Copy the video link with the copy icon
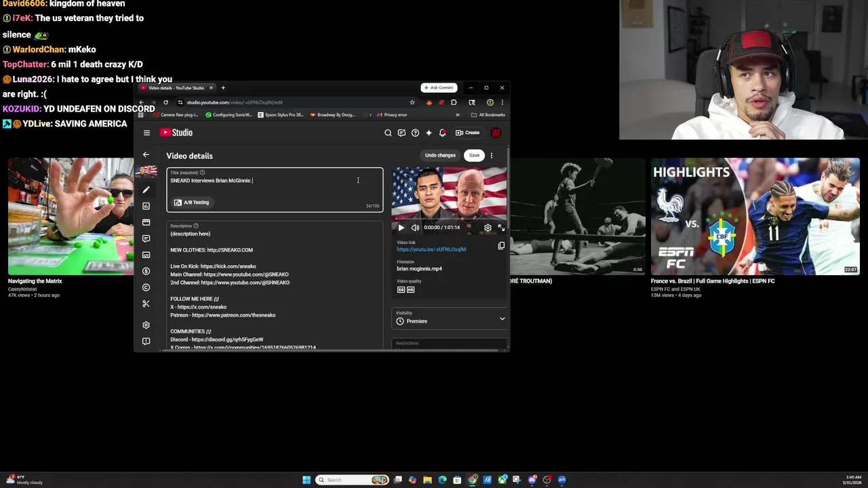The width and height of the screenshot is (868, 488). (x=501, y=246)
